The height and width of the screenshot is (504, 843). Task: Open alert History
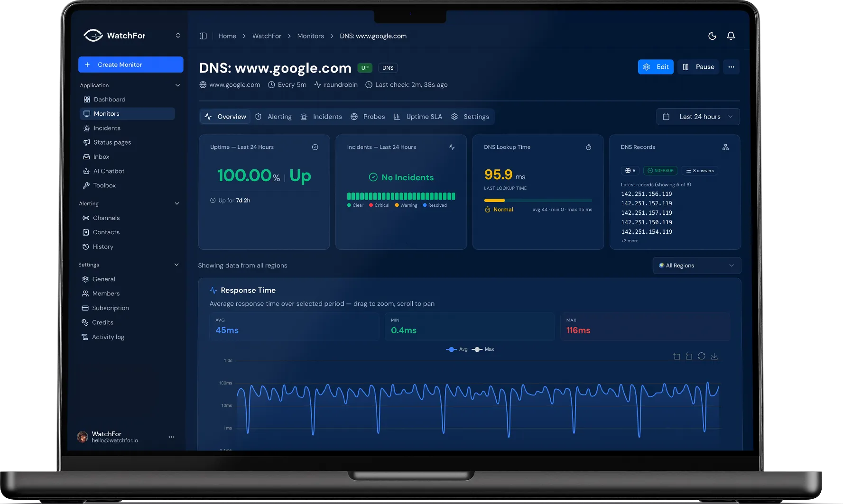pyautogui.click(x=127, y=247)
